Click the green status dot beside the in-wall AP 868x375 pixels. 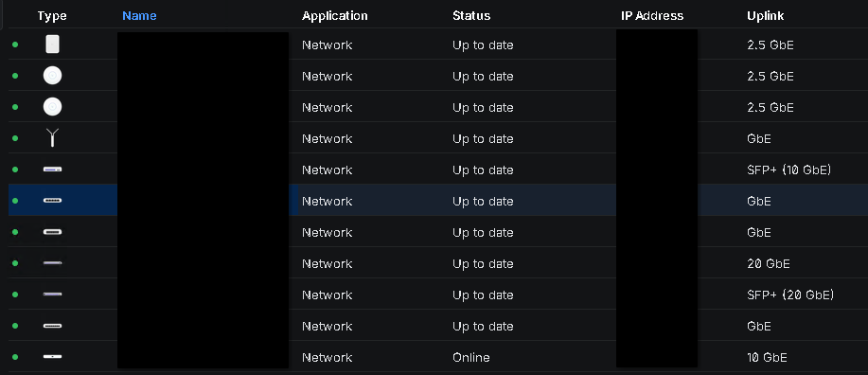click(x=15, y=45)
